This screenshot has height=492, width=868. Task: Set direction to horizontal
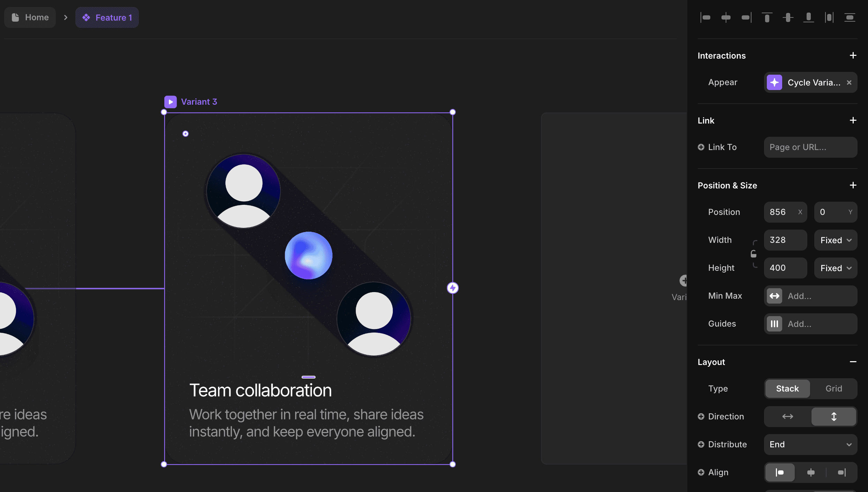(x=787, y=416)
